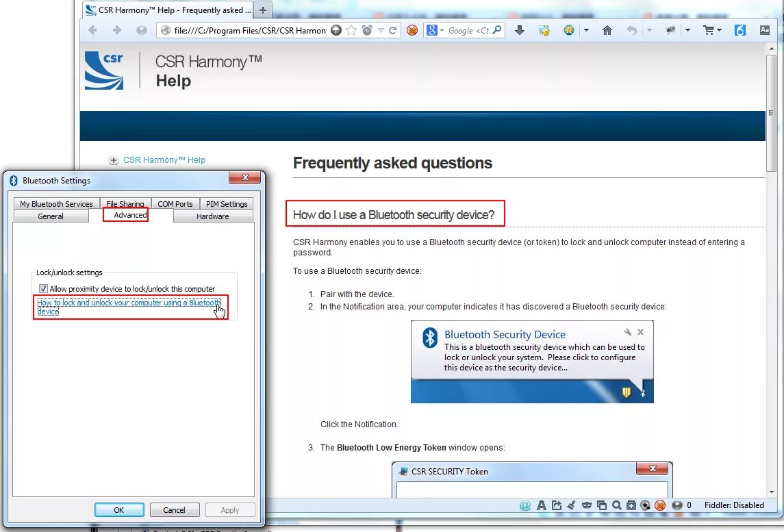This screenshot has width=784, height=532.
Task: Toggle Allow proximity device to lock/unlock checkbox
Action: coord(43,288)
